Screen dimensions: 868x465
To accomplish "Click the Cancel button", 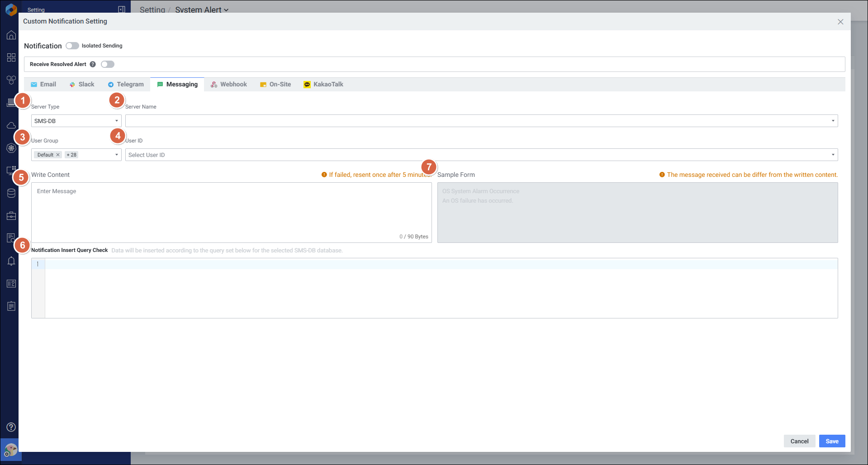I will point(799,441).
